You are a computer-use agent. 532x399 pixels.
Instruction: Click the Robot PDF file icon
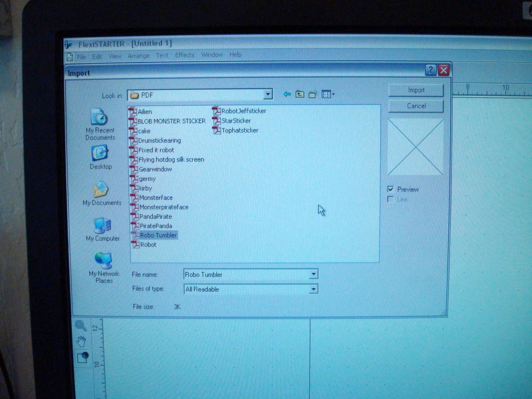tap(136, 244)
